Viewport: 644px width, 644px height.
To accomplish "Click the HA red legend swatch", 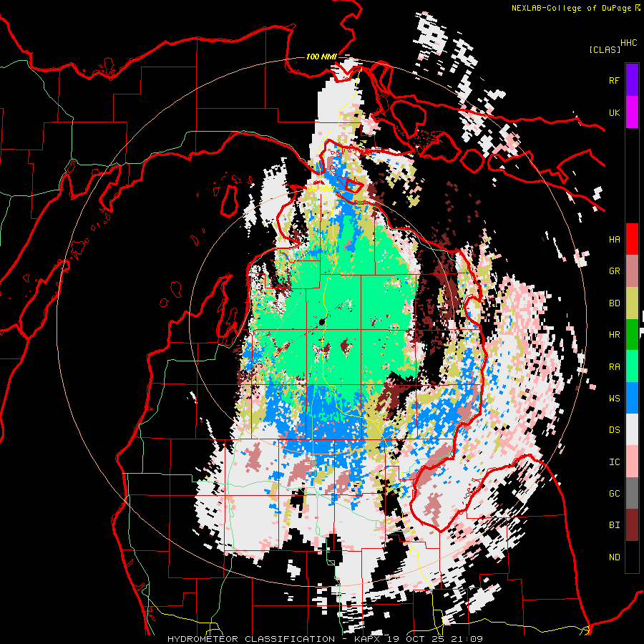I will (632, 239).
